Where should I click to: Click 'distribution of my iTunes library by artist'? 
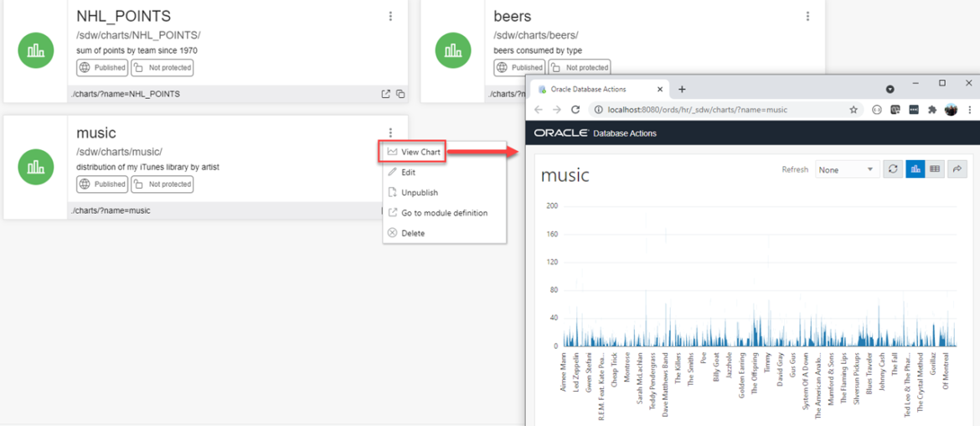click(147, 168)
